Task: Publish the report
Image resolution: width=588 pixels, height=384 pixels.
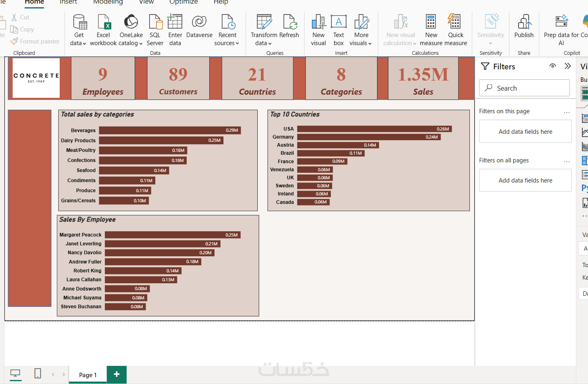Action: point(524,27)
